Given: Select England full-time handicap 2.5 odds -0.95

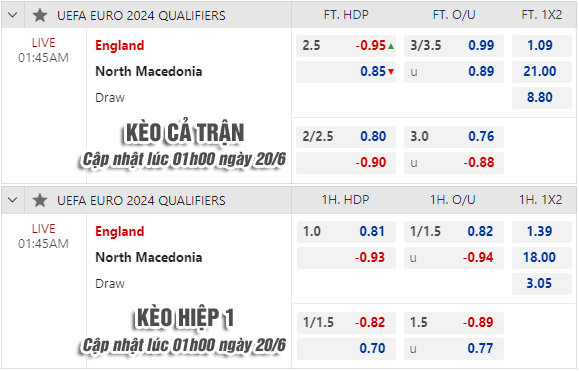Looking at the screenshot, I should (x=346, y=45).
